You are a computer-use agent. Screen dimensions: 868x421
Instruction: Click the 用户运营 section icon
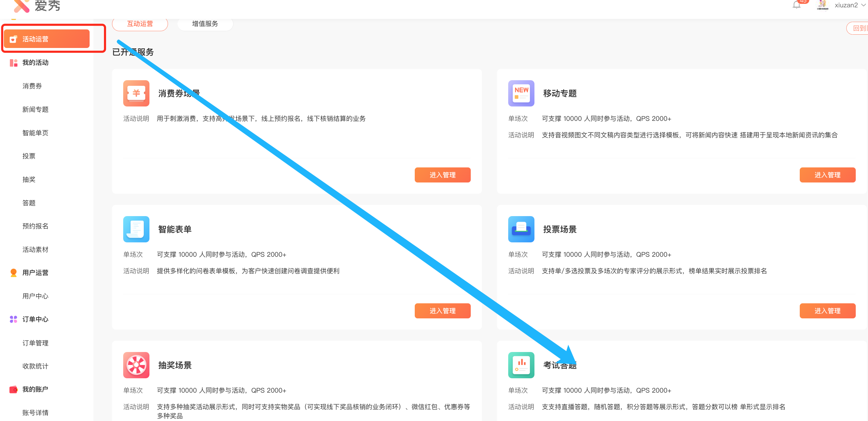coord(13,272)
